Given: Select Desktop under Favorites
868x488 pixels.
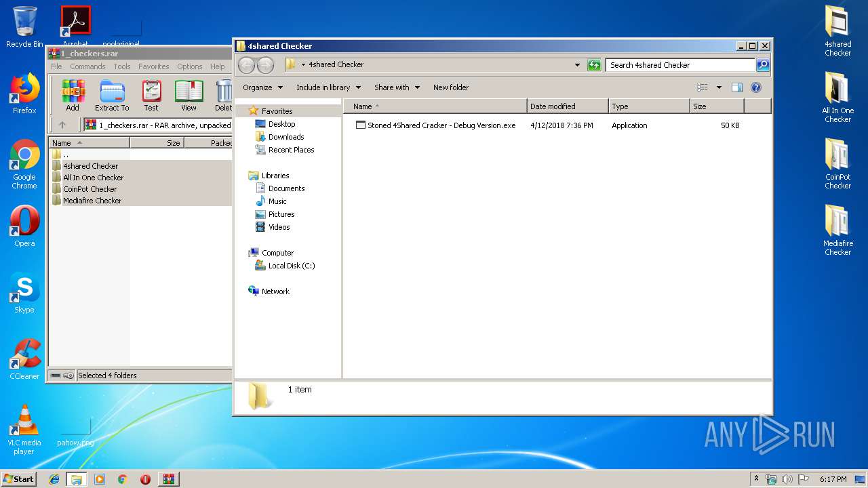Looking at the screenshot, I should click(x=281, y=124).
